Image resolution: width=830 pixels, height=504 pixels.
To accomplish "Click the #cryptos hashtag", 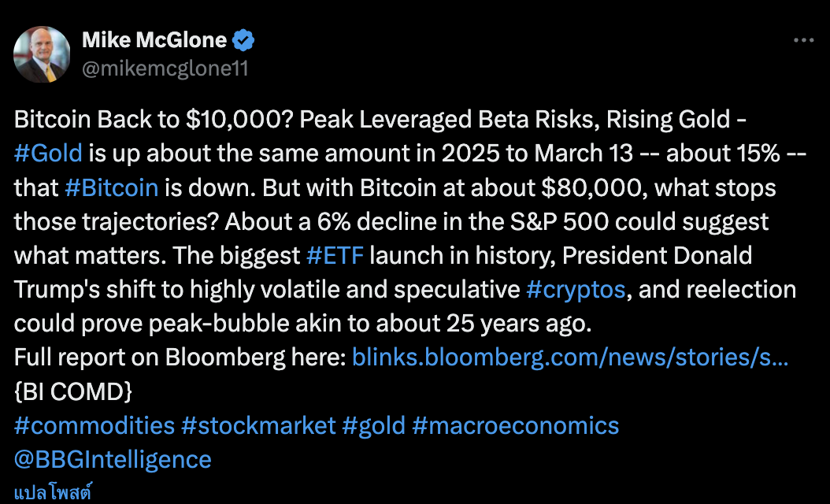I will point(576,289).
